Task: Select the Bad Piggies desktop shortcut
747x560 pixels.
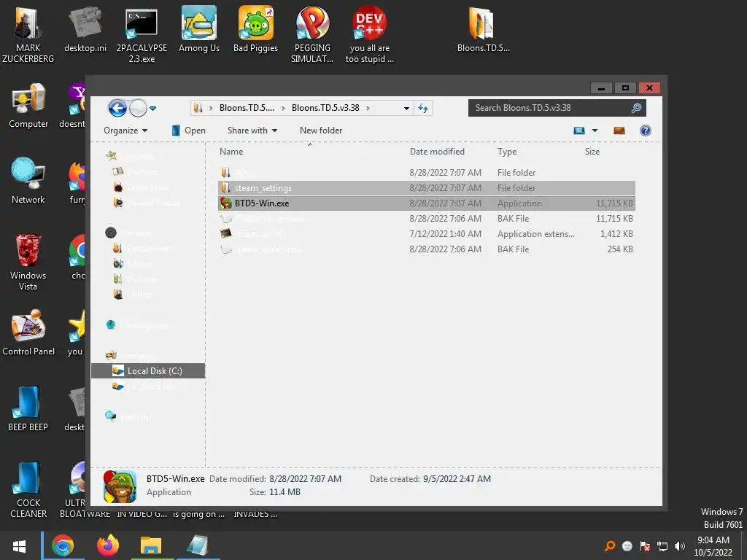Action: pos(256,29)
